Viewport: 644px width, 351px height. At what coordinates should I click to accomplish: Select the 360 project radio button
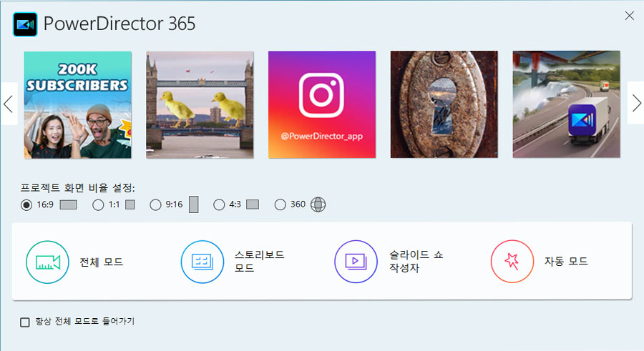(x=280, y=205)
